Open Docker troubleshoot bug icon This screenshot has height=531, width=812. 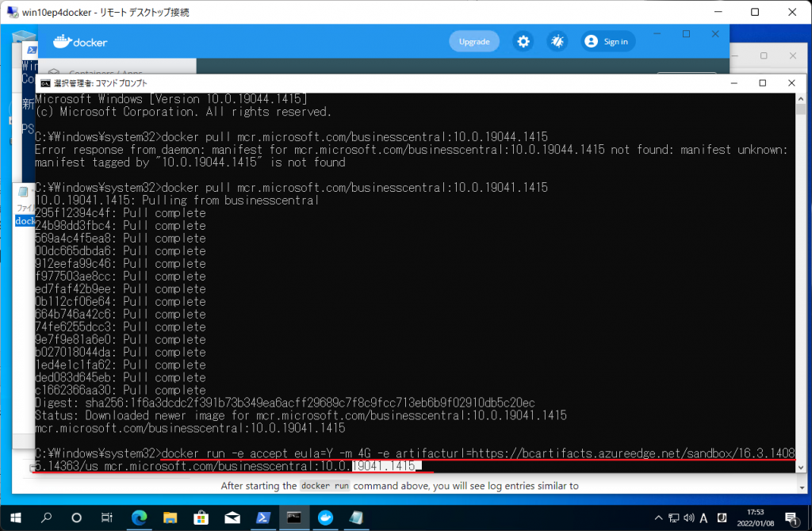pos(557,41)
